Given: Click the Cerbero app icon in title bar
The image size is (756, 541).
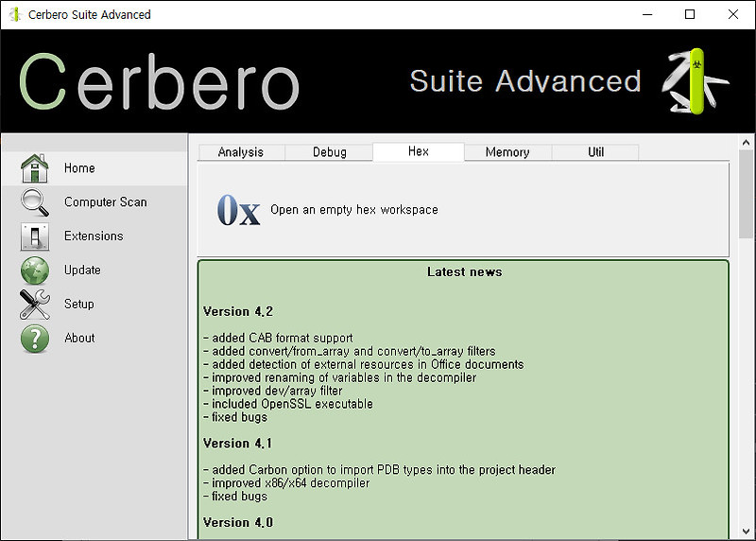Looking at the screenshot, I should point(15,14).
